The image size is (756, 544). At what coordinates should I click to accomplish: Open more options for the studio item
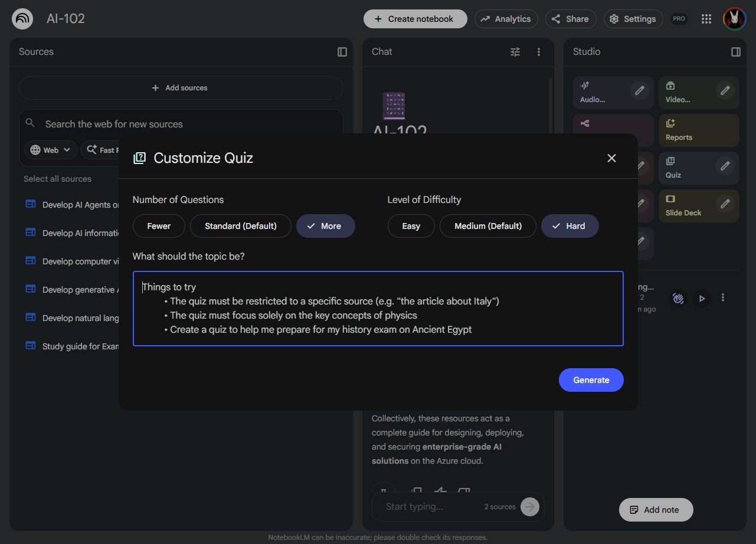[x=723, y=298]
